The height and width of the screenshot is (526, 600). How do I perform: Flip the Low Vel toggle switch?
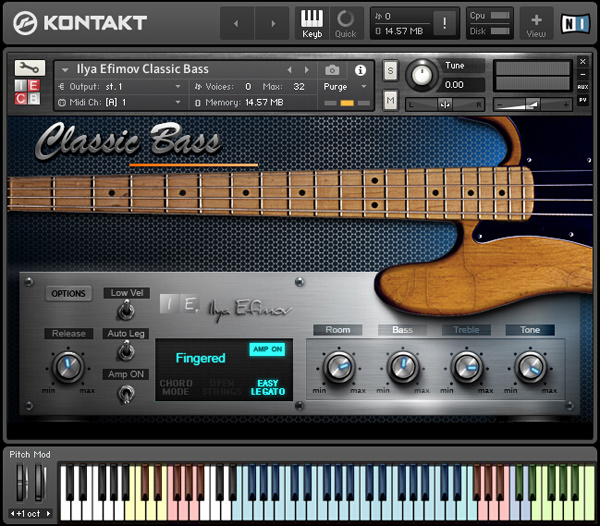(x=127, y=313)
